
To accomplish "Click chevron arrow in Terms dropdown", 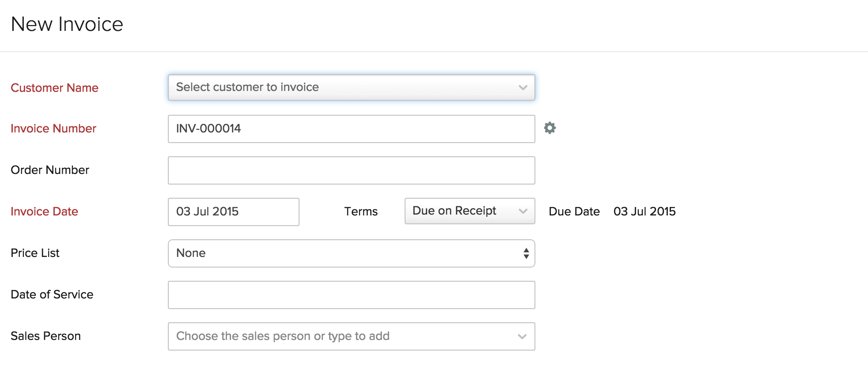I will pyautogui.click(x=523, y=211).
